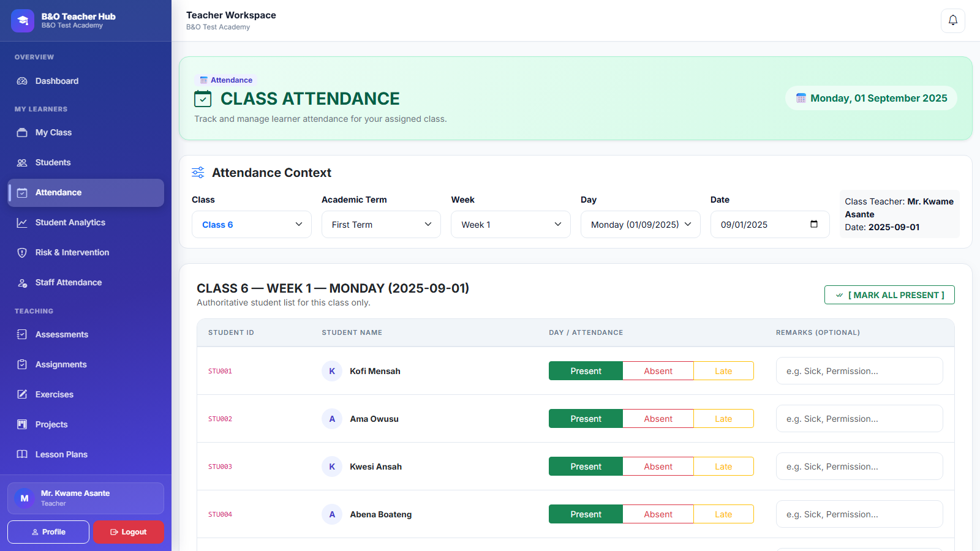Image resolution: width=980 pixels, height=551 pixels.
Task: Click the Mr. Kwame Asante user card
Action: pos(86,498)
